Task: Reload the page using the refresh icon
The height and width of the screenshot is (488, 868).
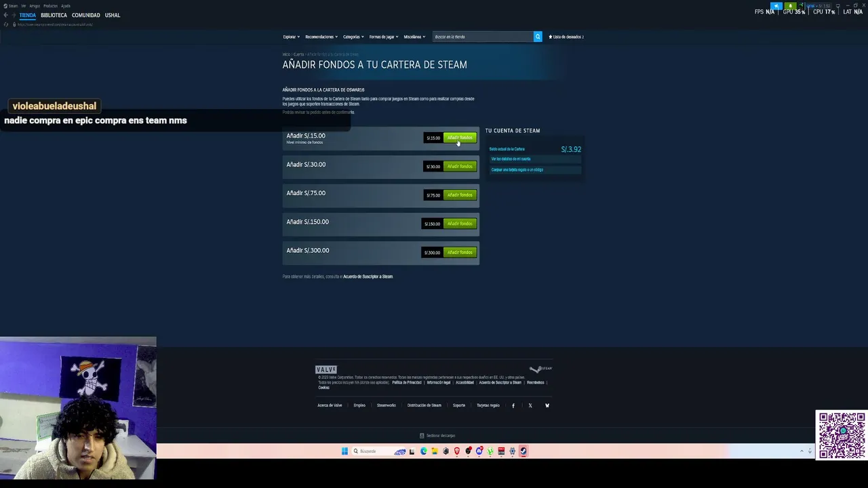Action: coord(5,24)
